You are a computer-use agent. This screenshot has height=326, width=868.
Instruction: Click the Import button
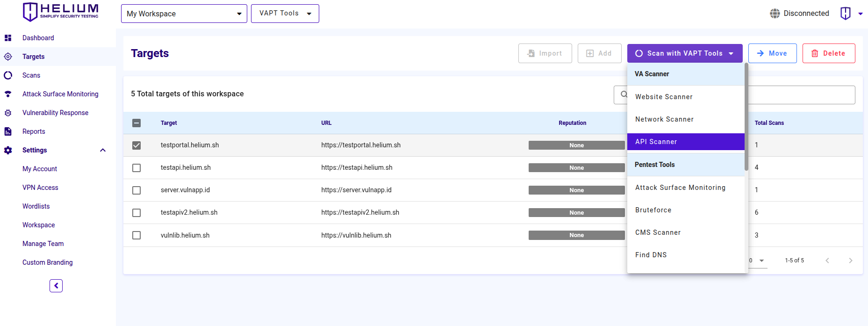pos(545,53)
